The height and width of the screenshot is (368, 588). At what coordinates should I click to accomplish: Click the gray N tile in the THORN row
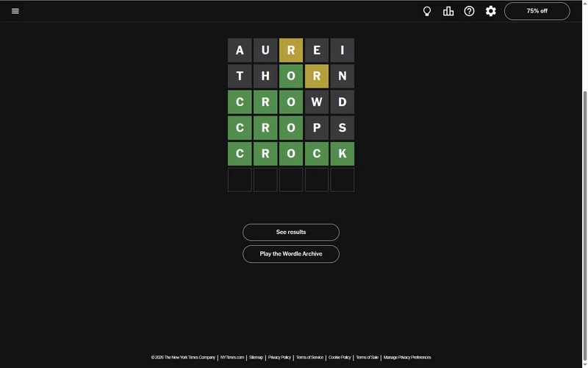pos(343,77)
